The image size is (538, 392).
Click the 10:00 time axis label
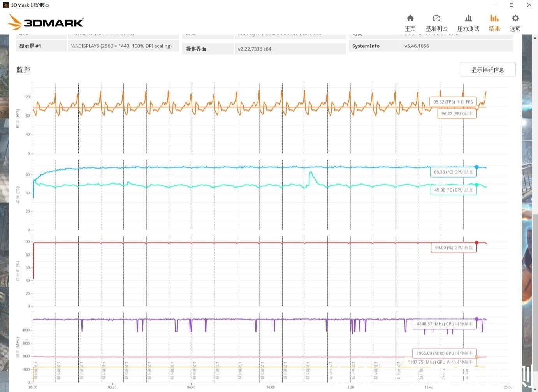point(271,387)
